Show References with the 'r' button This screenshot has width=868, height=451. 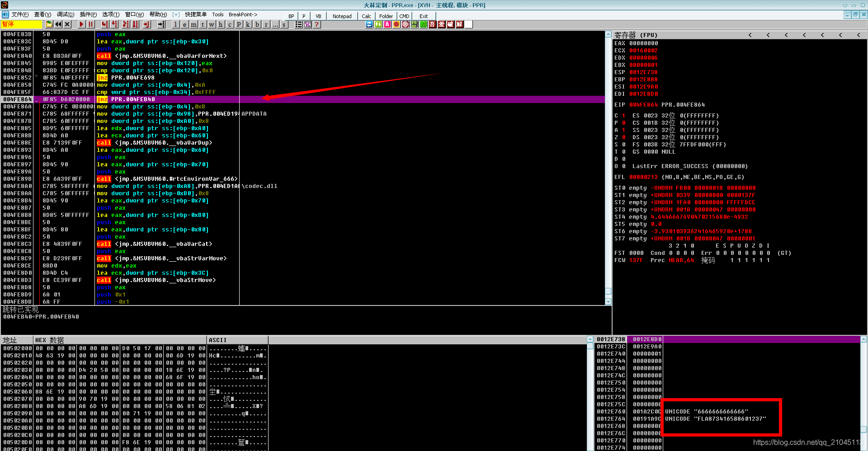click(266, 24)
